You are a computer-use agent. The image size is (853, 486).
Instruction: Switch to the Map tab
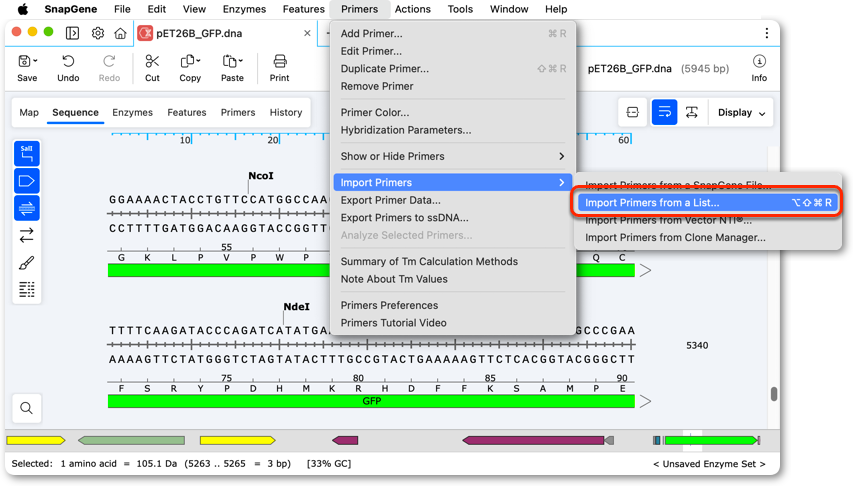point(29,112)
